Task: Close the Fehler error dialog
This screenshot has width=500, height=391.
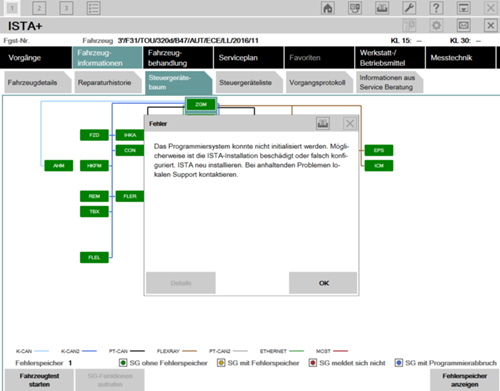Action: 350,124
